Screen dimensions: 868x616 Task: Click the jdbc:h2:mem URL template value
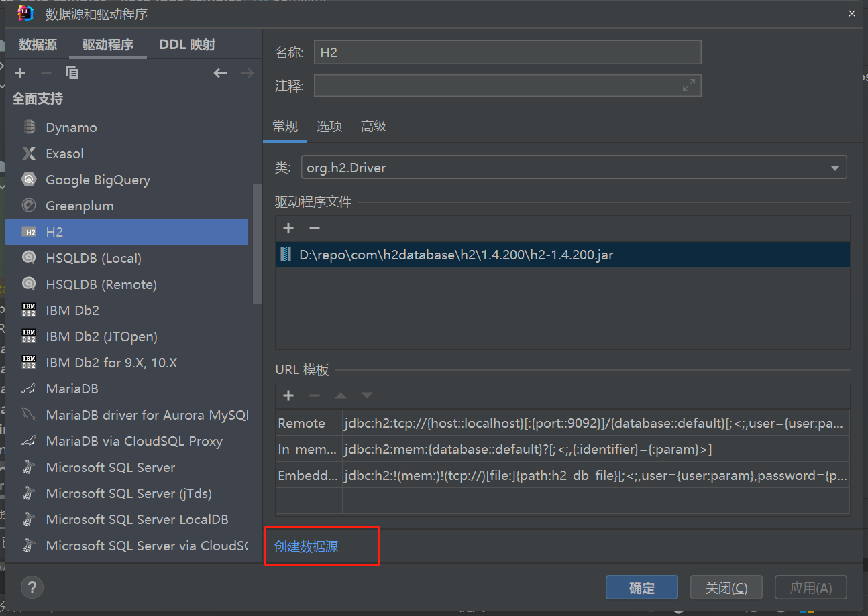[x=596, y=449]
